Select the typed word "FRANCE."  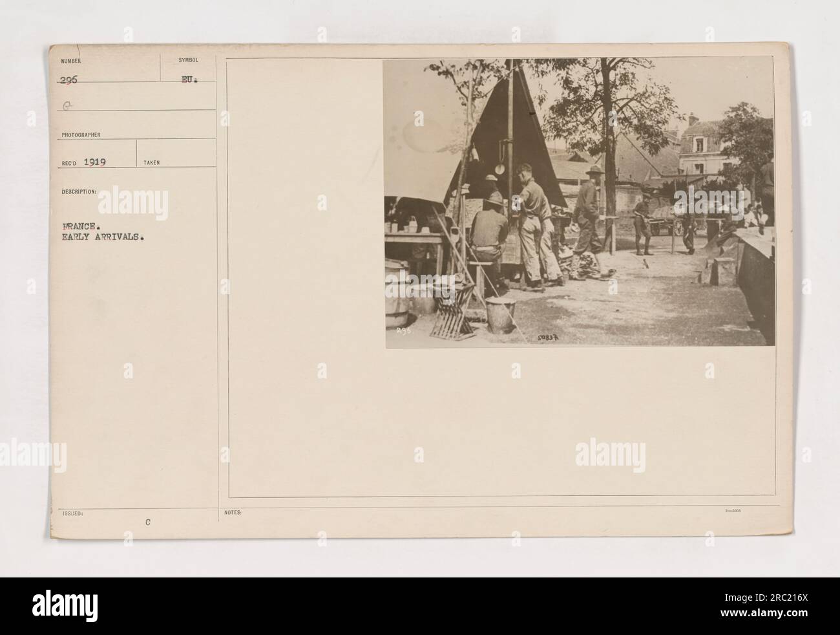[80, 227]
